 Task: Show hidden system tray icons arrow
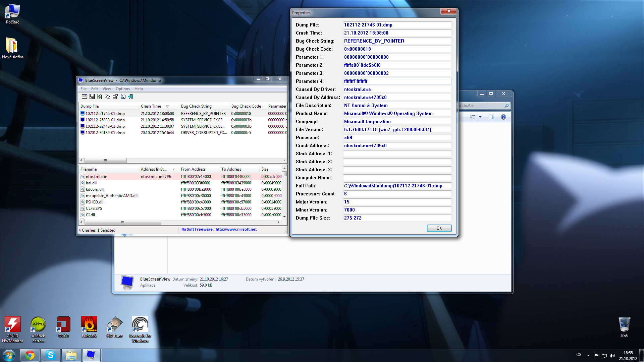(x=588, y=355)
